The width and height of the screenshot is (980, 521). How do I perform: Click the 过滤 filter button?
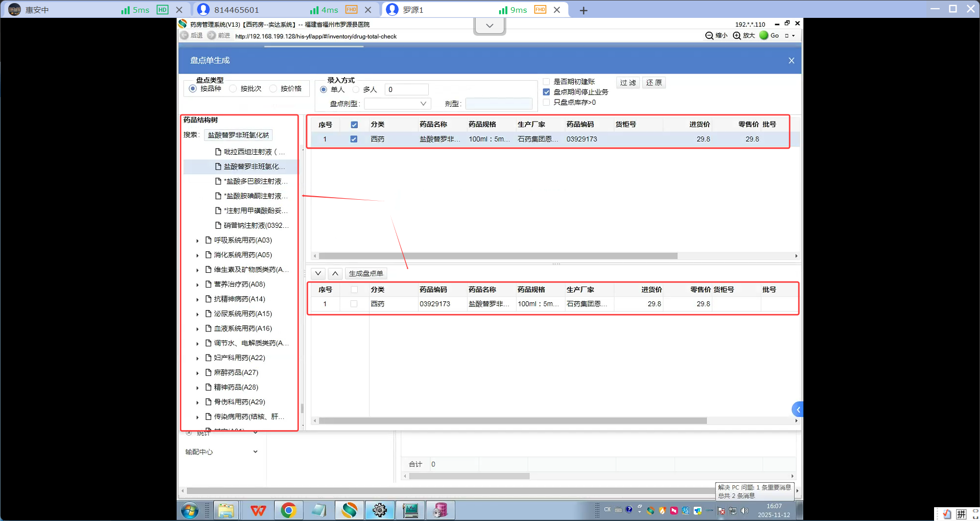628,83
